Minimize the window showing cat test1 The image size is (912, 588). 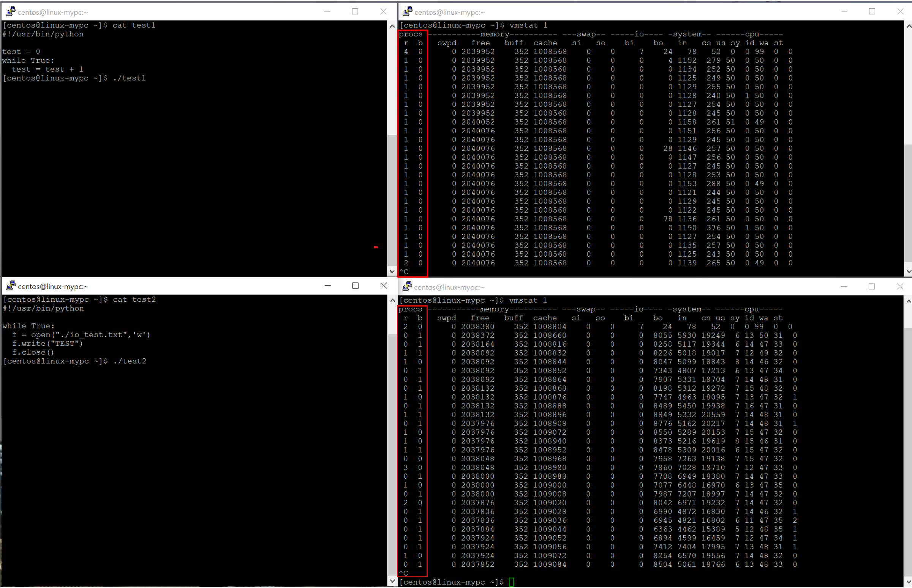327,11
